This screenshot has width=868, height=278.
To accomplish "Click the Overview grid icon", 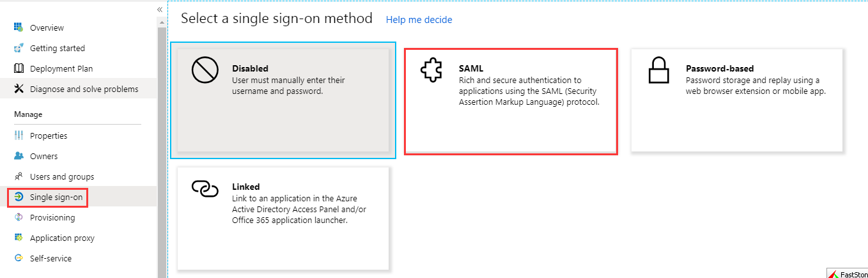I will [19, 27].
